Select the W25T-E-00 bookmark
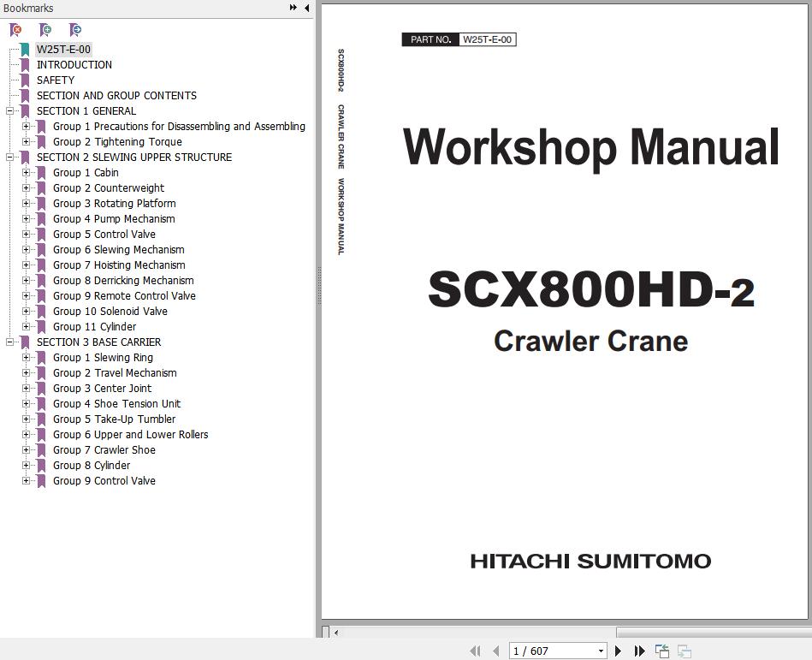This screenshot has width=812, height=660. (x=63, y=49)
